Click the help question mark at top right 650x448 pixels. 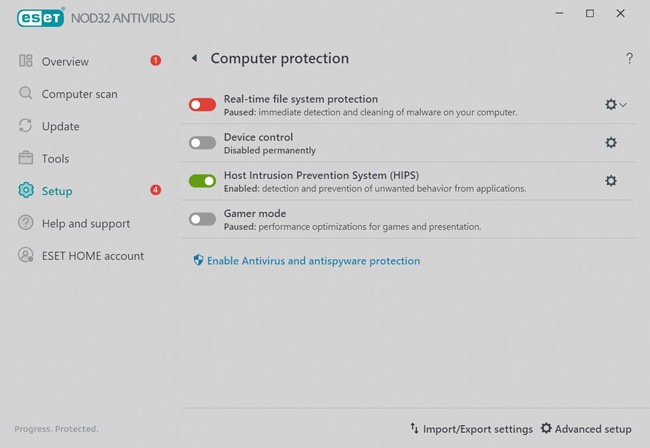(629, 58)
